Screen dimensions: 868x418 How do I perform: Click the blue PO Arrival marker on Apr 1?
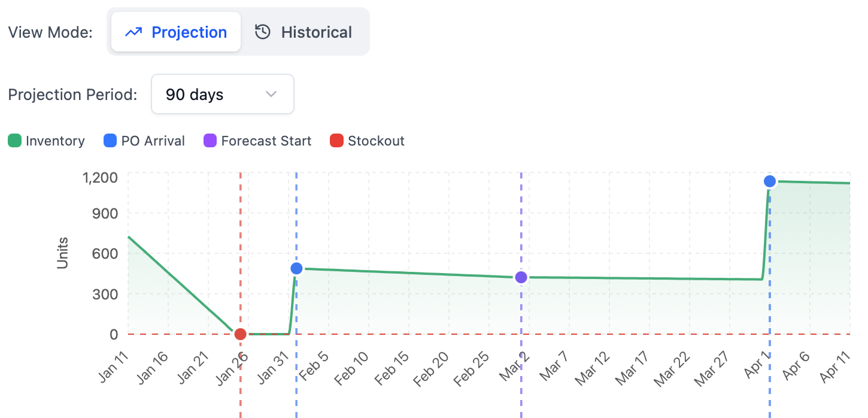[x=769, y=181]
